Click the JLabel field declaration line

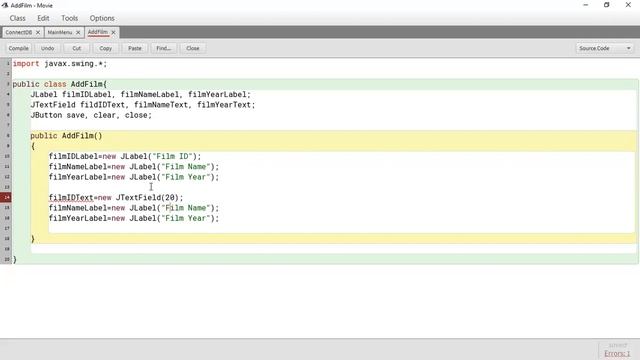[140, 95]
